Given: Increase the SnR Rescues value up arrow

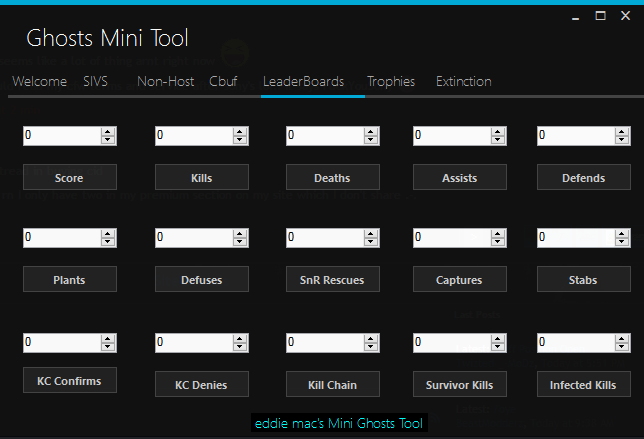Looking at the screenshot, I should click(x=371, y=233).
